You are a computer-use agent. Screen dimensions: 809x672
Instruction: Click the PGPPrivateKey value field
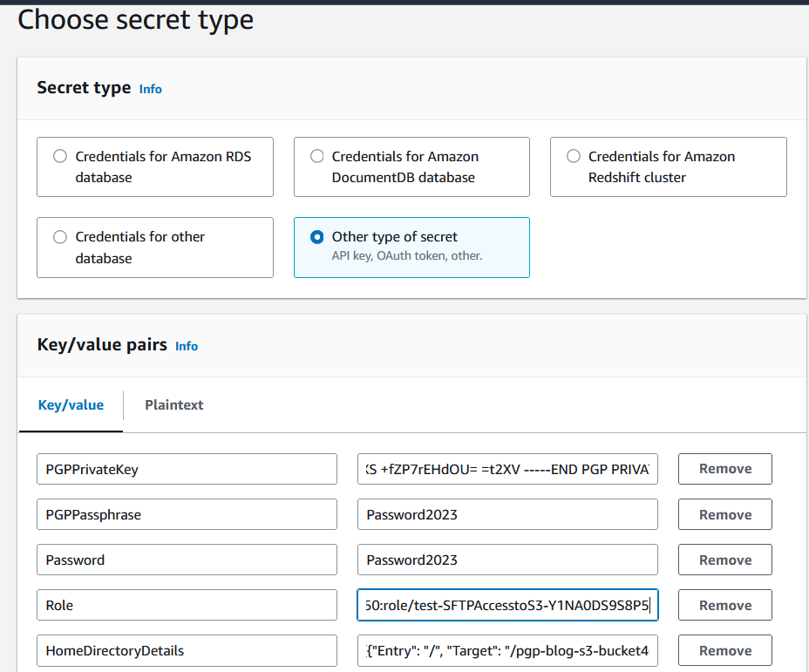coord(507,469)
